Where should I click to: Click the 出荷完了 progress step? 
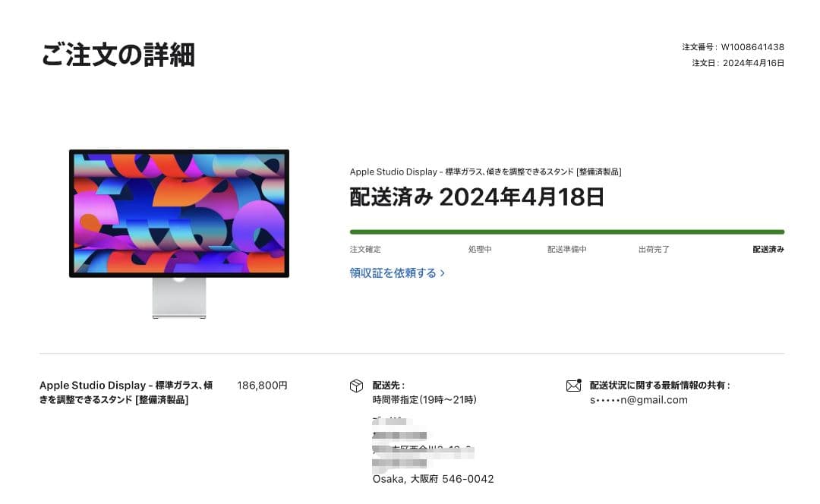pos(653,249)
